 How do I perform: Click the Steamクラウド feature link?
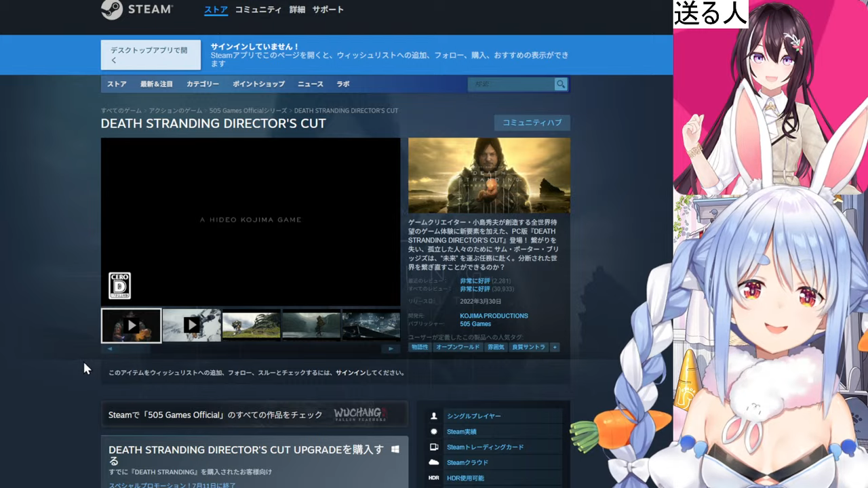tap(468, 463)
